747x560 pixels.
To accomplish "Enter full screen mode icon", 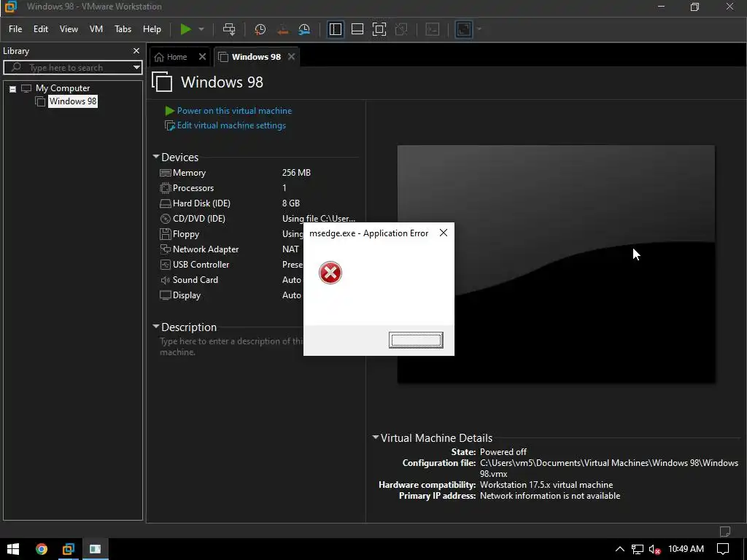I will click(379, 29).
